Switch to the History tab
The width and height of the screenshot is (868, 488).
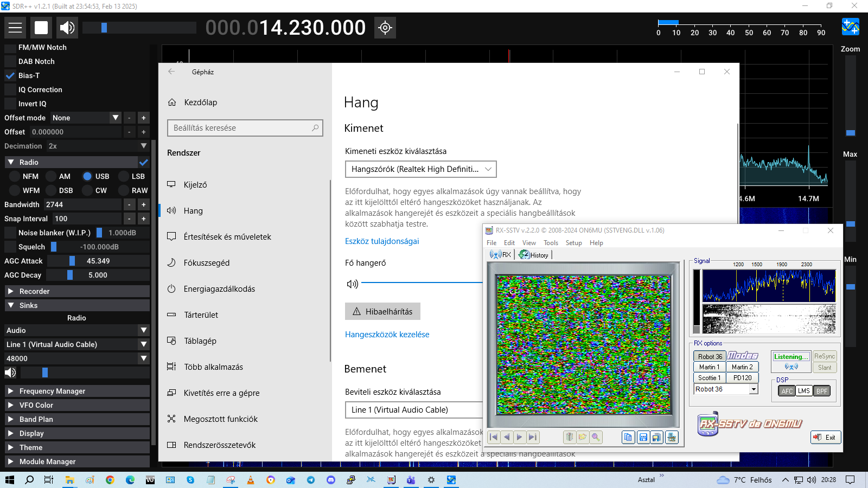coord(534,255)
